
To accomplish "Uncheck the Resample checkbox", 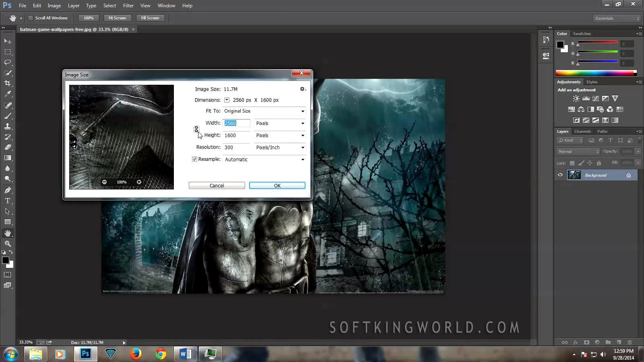I will click(x=194, y=159).
